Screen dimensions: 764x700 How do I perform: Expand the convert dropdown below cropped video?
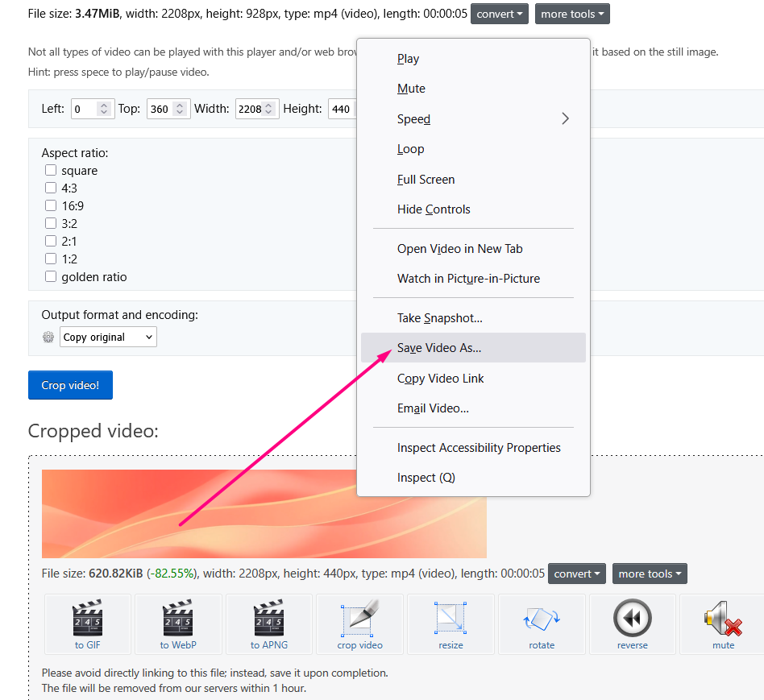(x=577, y=574)
